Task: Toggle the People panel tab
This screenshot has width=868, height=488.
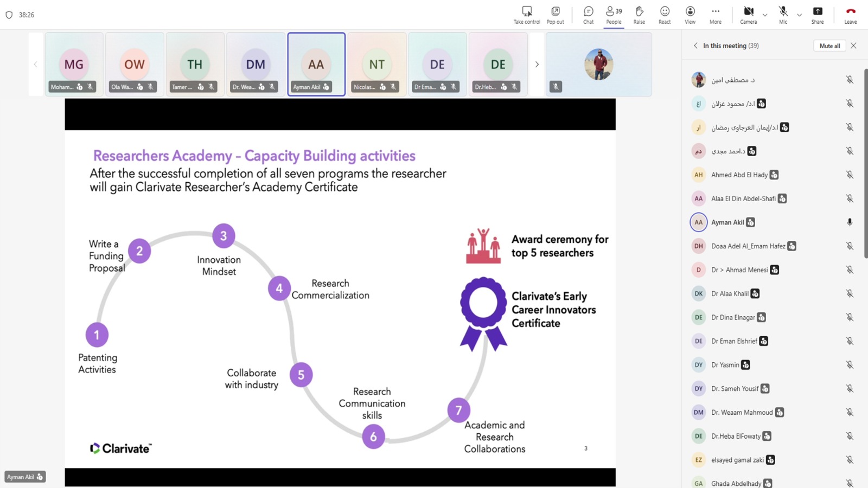Action: (614, 15)
